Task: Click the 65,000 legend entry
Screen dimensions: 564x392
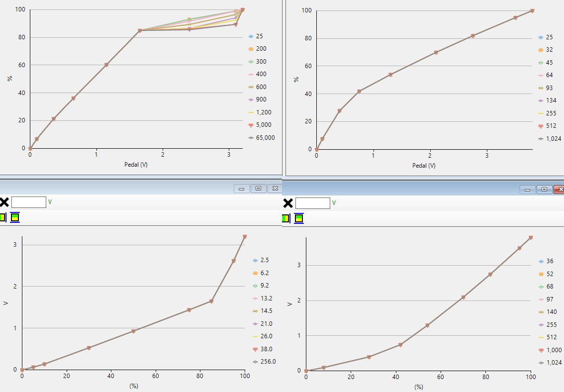Action: 262,138
